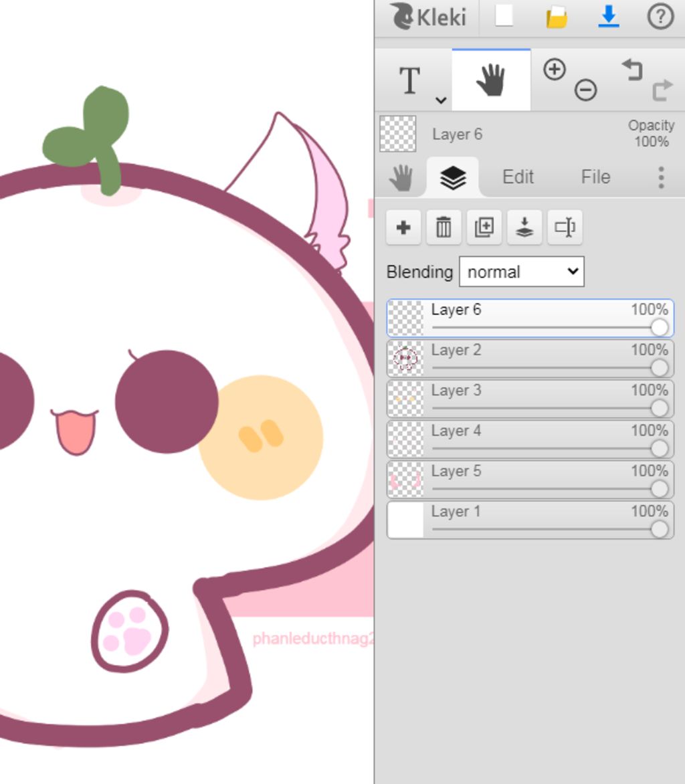
Task: Delete the layer with trash icon
Action: (444, 227)
